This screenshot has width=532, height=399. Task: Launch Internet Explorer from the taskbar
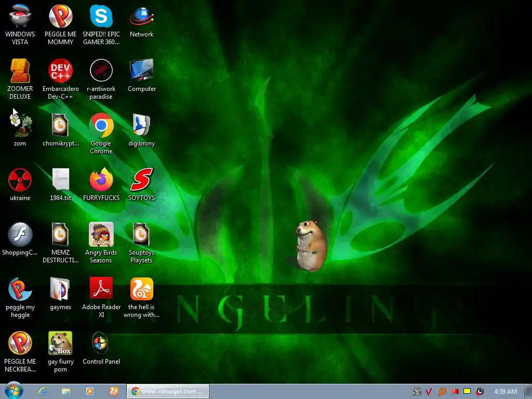[x=42, y=392]
